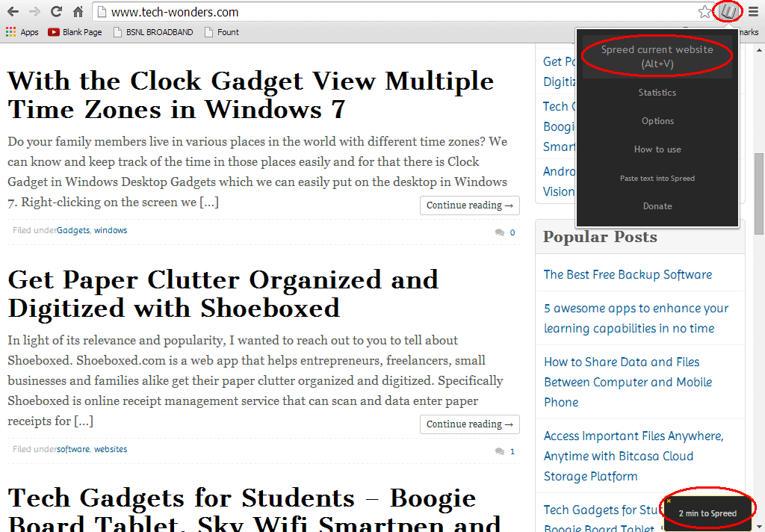This screenshot has height=532, width=765.
Task: Reload the current page
Action: pyautogui.click(x=57, y=11)
